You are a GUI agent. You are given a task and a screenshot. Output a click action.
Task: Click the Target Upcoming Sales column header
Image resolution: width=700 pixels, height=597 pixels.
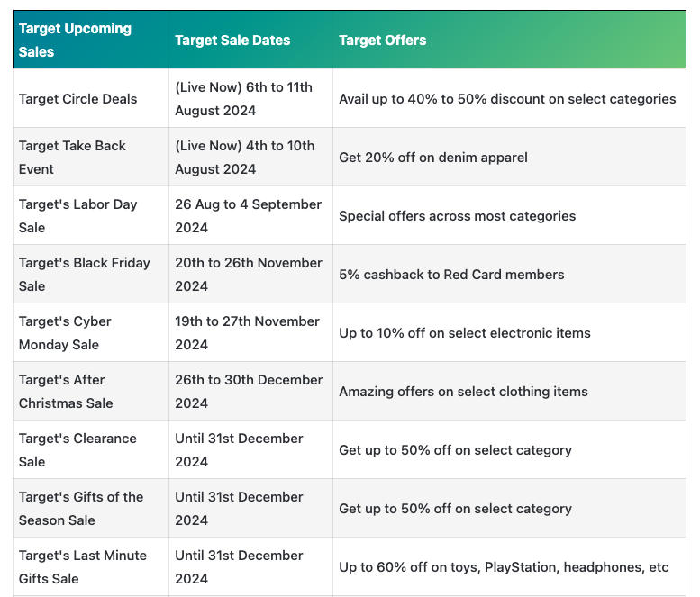(x=91, y=40)
